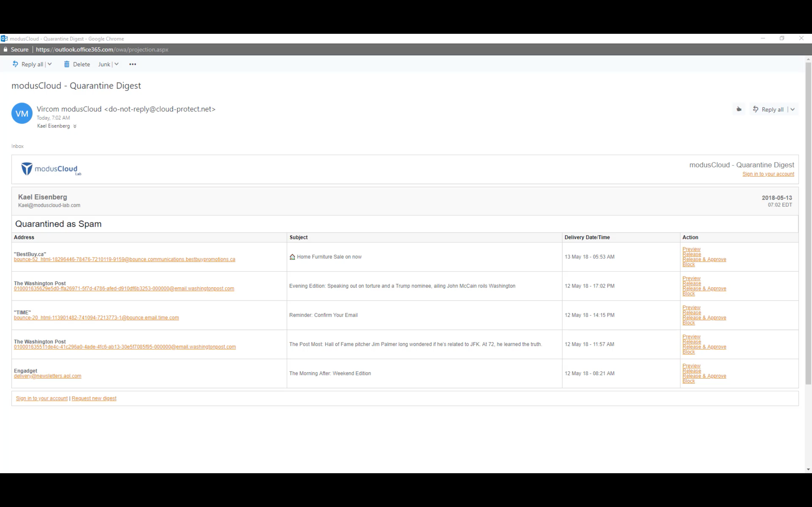Image resolution: width=812 pixels, height=507 pixels.
Task: Expand recipient details next to Kael Eisenberg
Action: [x=75, y=126]
